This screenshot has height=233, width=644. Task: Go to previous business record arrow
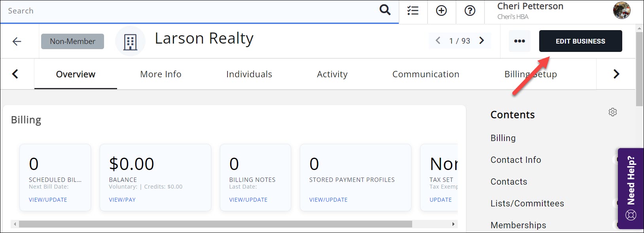[x=438, y=41]
